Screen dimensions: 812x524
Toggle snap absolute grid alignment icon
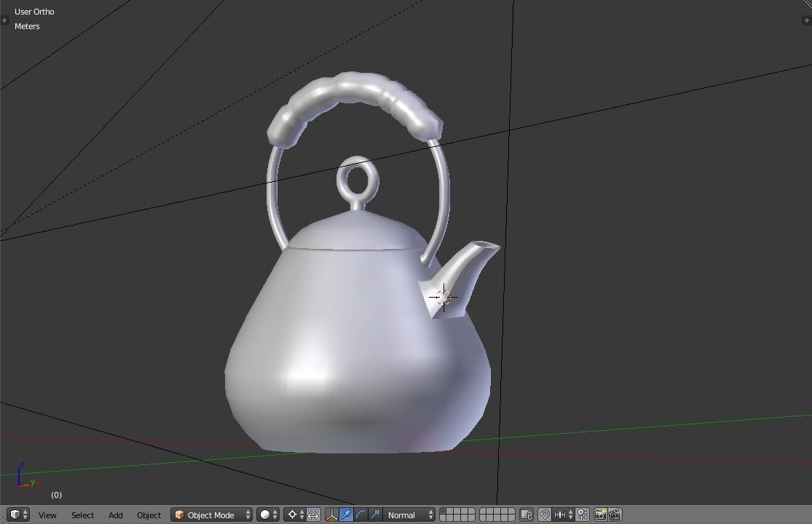click(x=583, y=515)
